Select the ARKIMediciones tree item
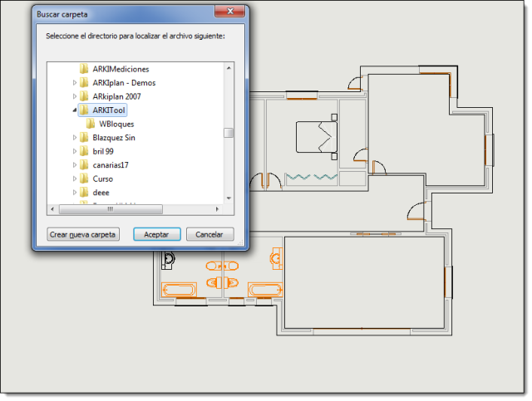The height and width of the screenshot is (401, 532). (x=121, y=69)
